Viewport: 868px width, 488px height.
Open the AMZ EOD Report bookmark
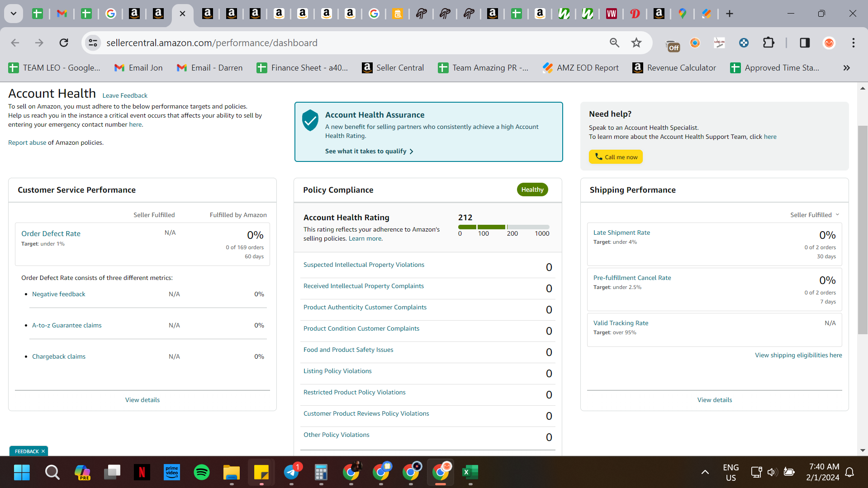581,68
